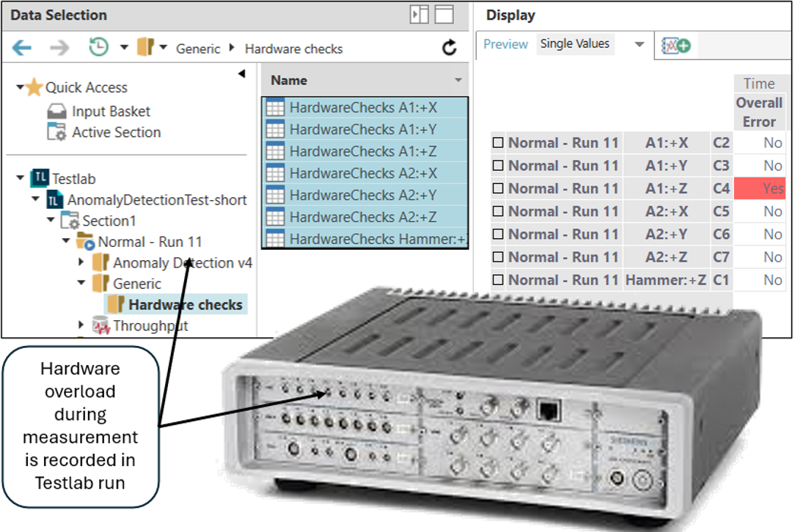Enable the Hammer:+Z row checkbox

click(498, 280)
